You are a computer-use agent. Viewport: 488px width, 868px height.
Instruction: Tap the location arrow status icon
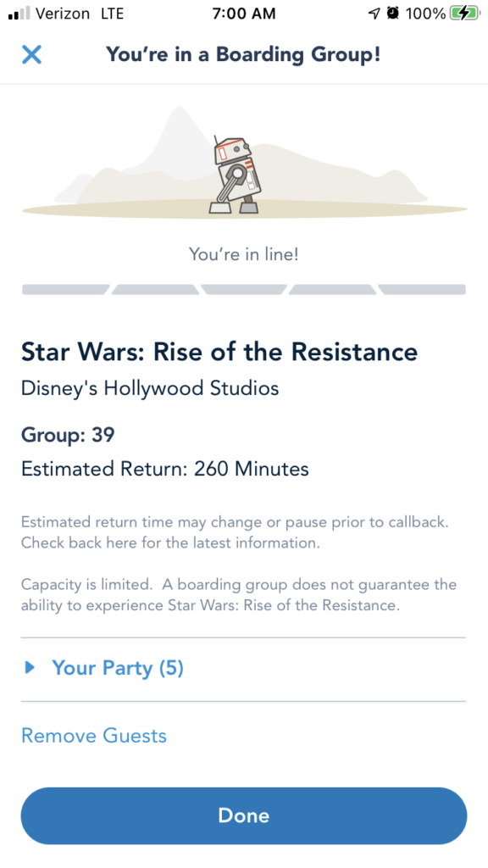click(375, 14)
